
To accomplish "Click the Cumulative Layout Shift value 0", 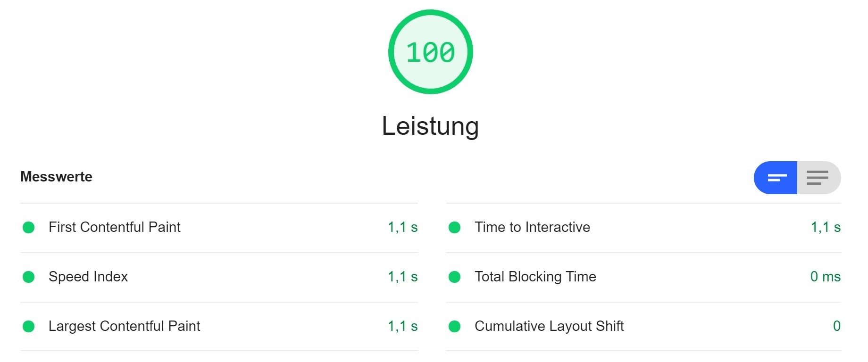I will [837, 326].
